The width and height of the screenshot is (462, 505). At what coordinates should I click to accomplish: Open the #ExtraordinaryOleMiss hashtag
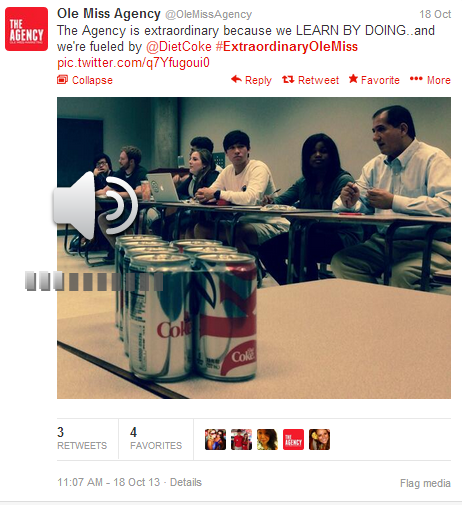[287, 47]
